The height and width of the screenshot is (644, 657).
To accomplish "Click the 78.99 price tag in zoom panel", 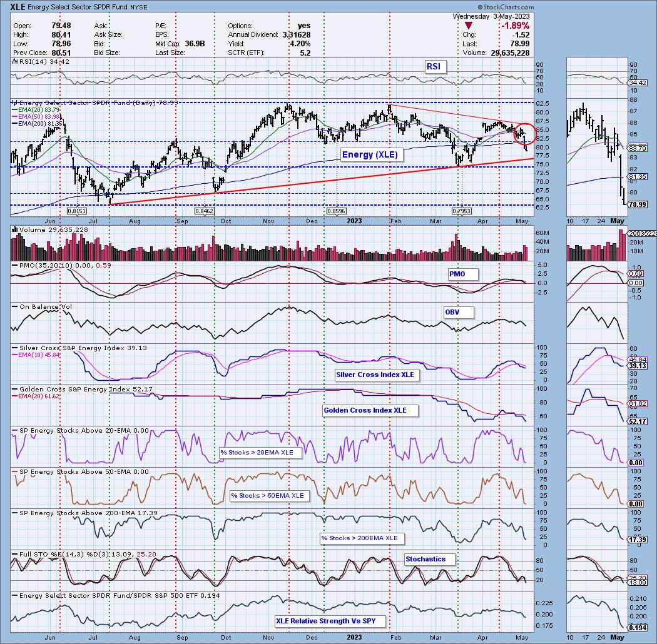I will [638, 204].
